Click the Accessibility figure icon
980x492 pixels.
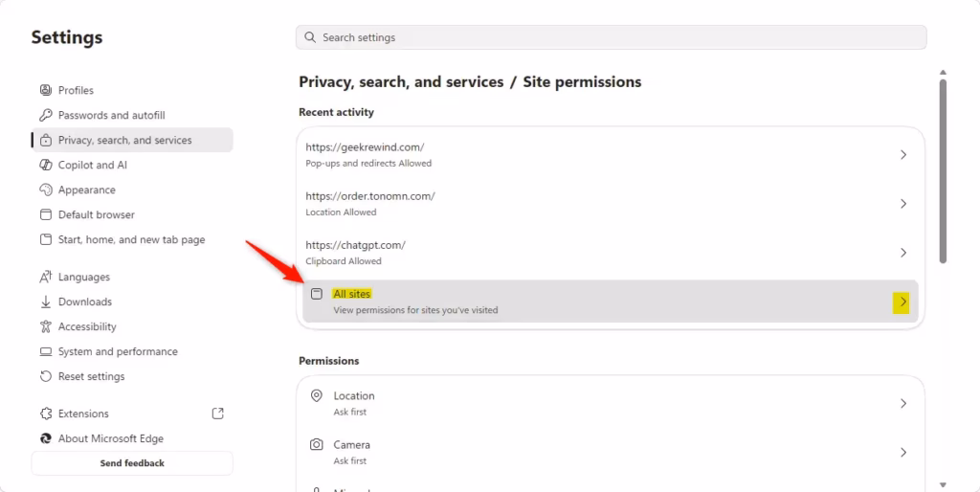click(x=46, y=326)
